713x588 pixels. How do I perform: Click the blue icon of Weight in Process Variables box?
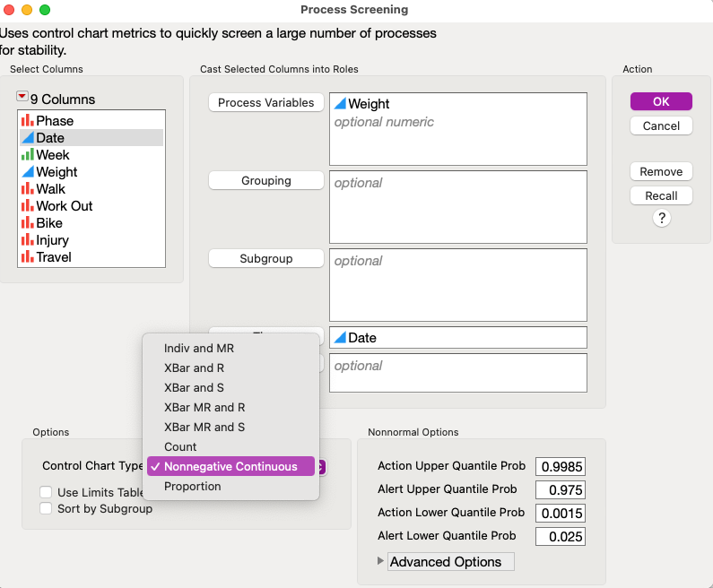[340, 103]
